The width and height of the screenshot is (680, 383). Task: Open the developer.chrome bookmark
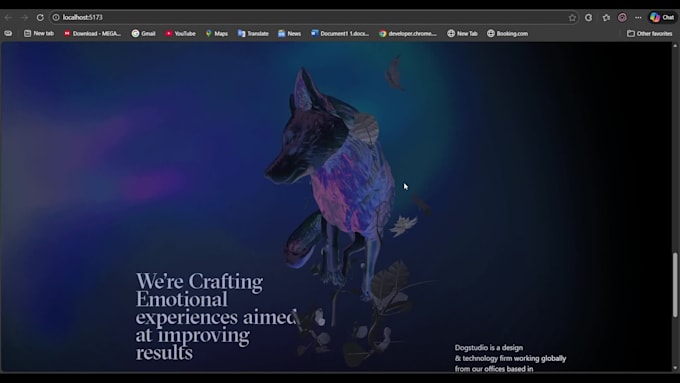click(x=408, y=33)
